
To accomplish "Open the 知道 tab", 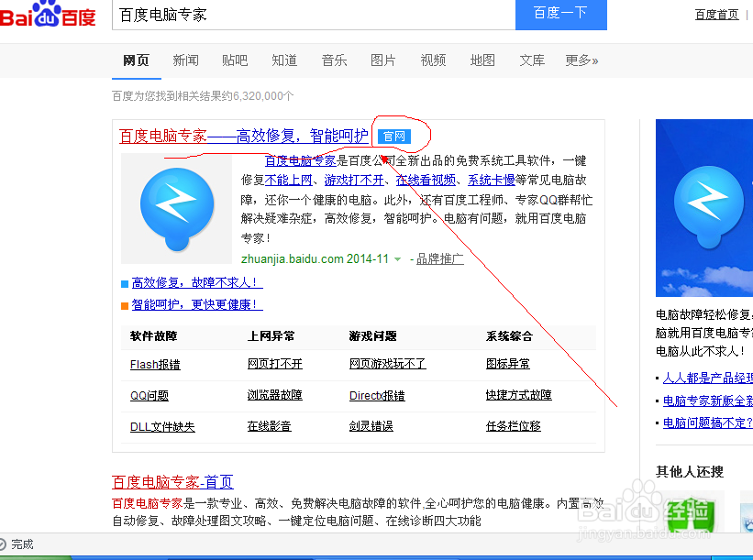I will [284, 60].
